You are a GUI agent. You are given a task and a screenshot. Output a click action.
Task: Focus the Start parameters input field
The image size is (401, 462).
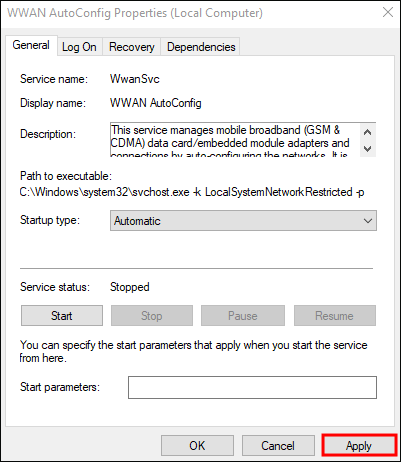pyautogui.click(x=252, y=387)
